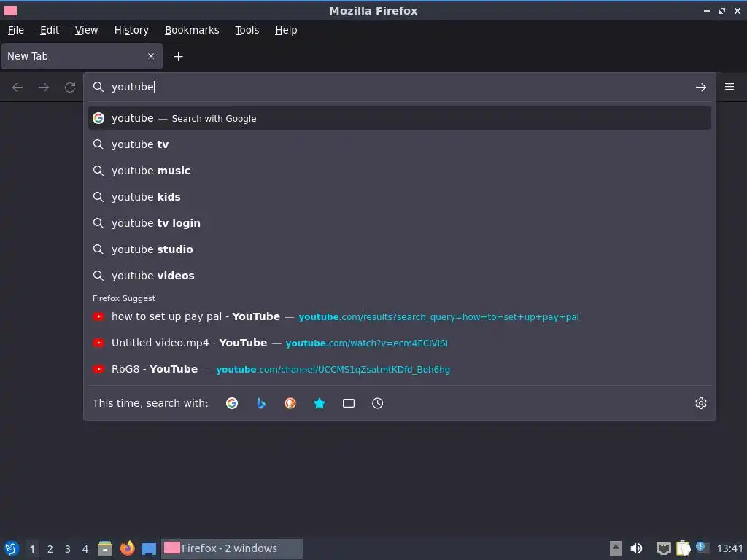Click 'Firefox - 2 windows' taskbar button
The image size is (747, 560).
(231, 548)
